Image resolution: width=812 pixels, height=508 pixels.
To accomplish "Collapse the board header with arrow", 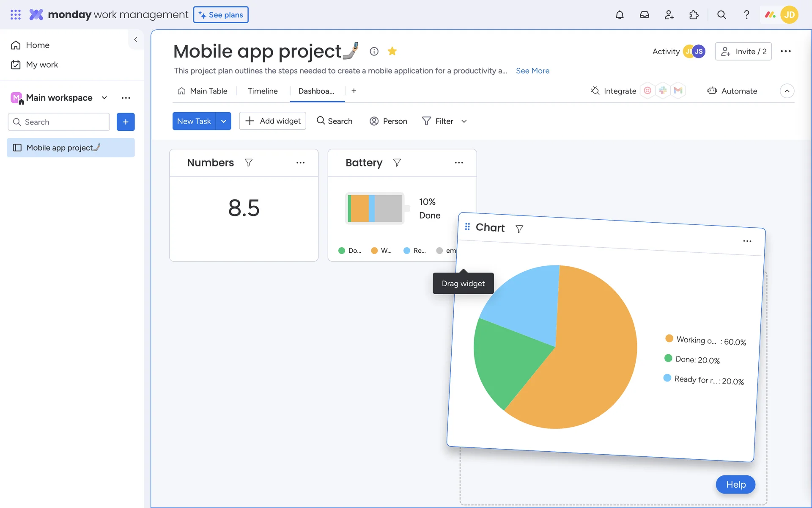I will 787,91.
